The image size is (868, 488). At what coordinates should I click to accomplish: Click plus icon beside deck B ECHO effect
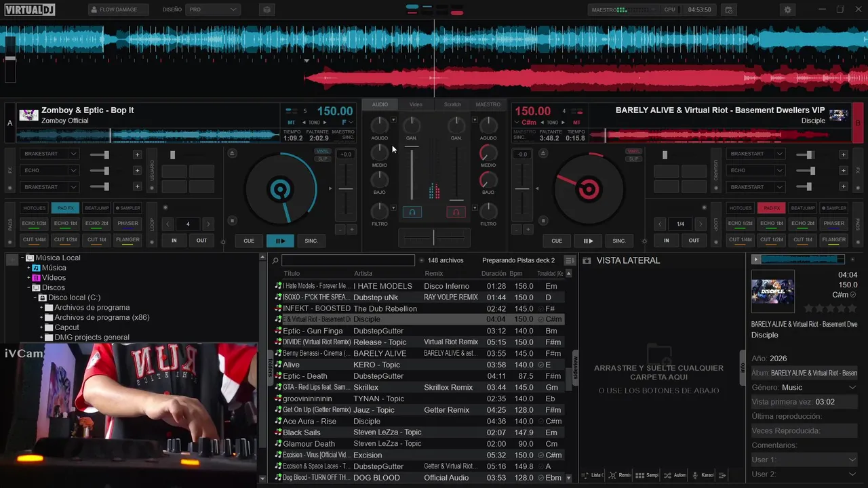click(843, 171)
